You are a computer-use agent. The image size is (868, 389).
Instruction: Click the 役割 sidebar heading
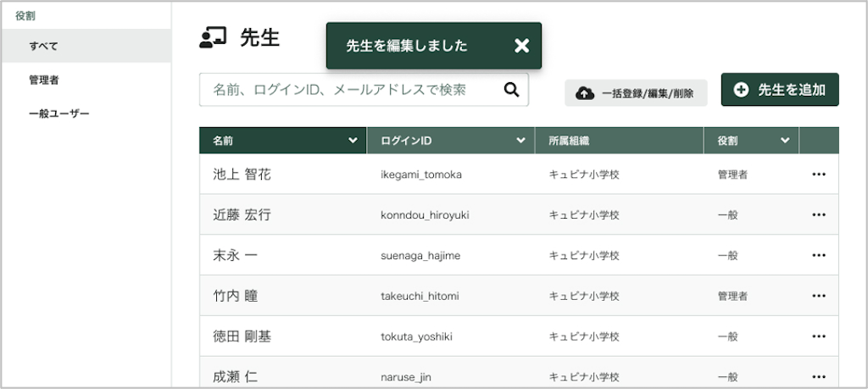point(25,16)
